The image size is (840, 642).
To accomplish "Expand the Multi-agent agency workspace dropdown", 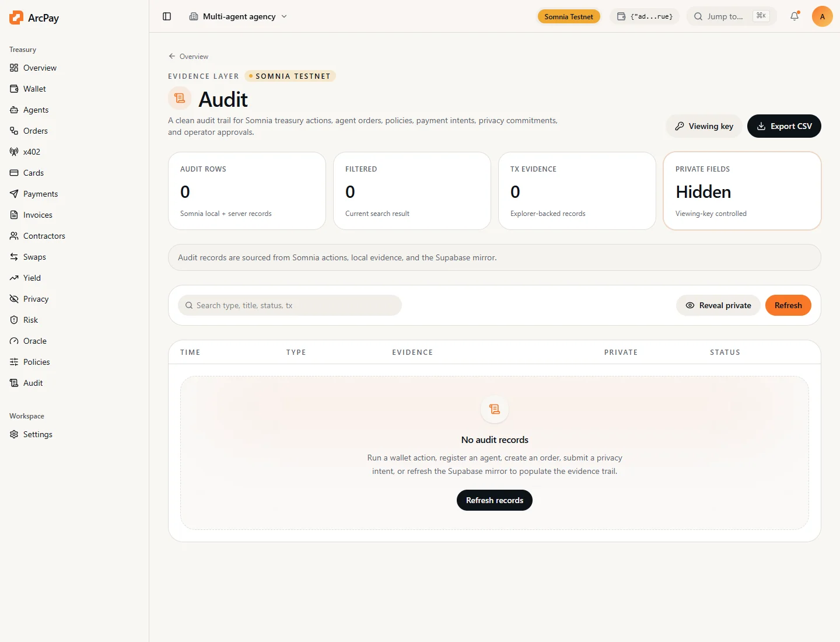I will [238, 16].
